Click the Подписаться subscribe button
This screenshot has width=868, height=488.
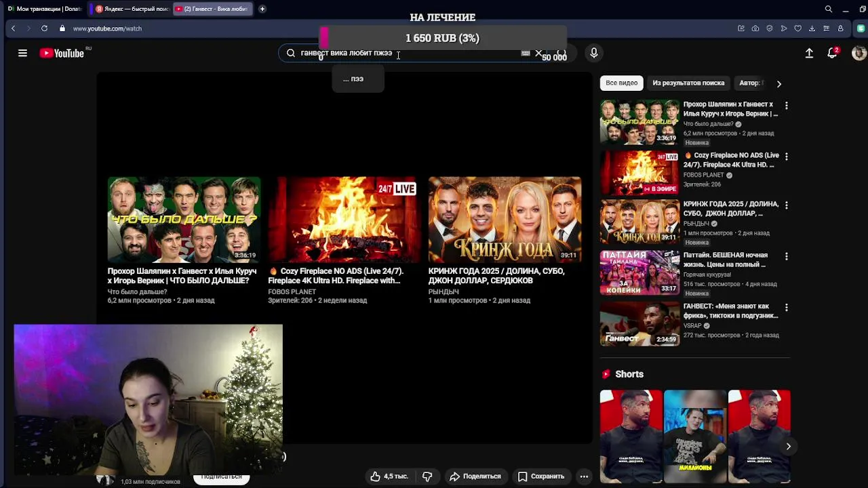pos(221,477)
